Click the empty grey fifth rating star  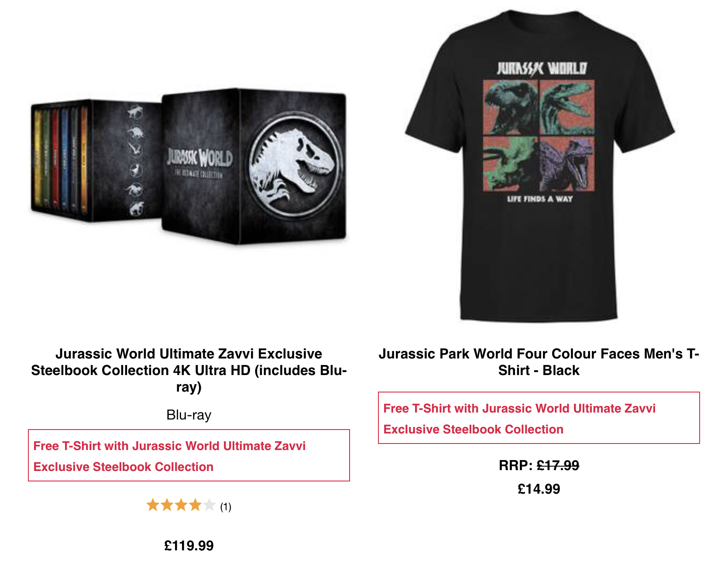209,505
